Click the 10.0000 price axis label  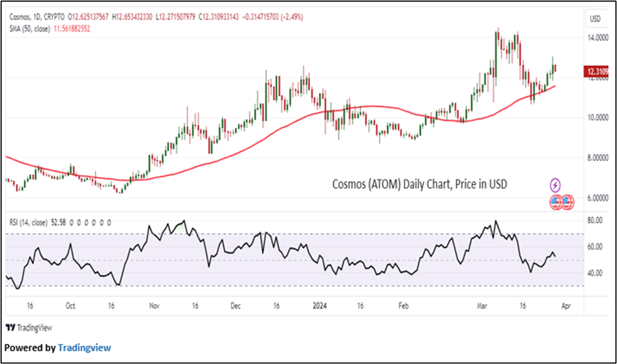pyautogui.click(x=598, y=117)
